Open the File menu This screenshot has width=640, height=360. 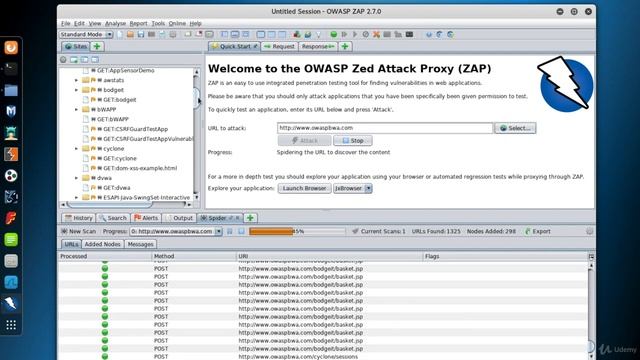coord(65,24)
